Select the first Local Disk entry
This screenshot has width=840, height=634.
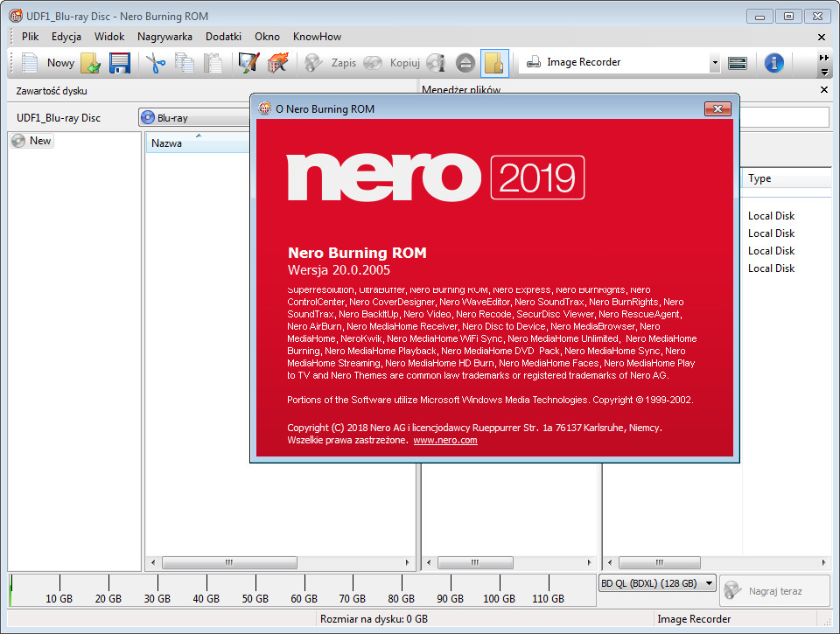[x=771, y=216]
